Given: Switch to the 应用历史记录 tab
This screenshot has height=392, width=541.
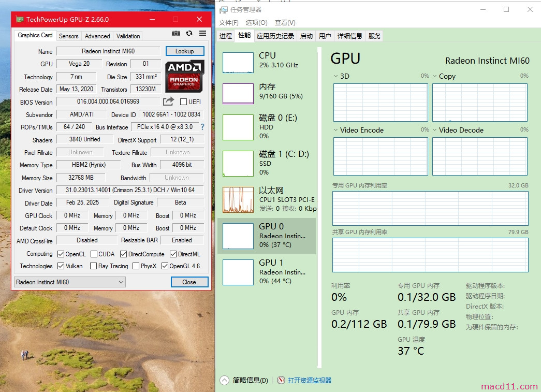Looking at the screenshot, I should (275, 36).
